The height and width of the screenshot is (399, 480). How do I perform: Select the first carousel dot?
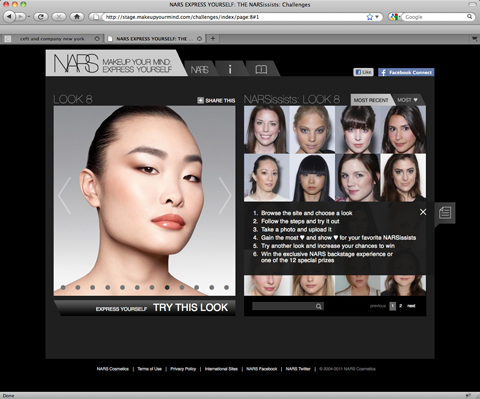pyautogui.click(x=63, y=287)
